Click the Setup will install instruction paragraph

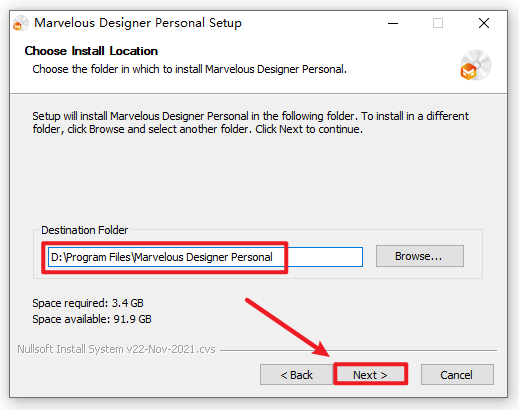pyautogui.click(x=250, y=122)
